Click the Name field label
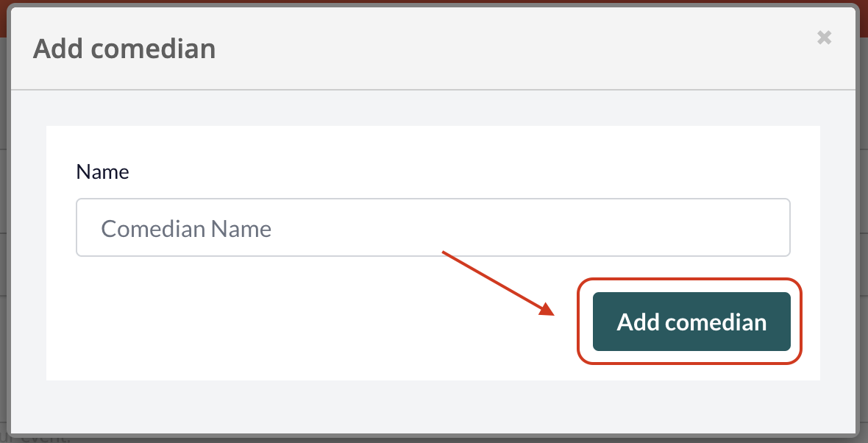This screenshot has height=443, width=868. tap(102, 171)
